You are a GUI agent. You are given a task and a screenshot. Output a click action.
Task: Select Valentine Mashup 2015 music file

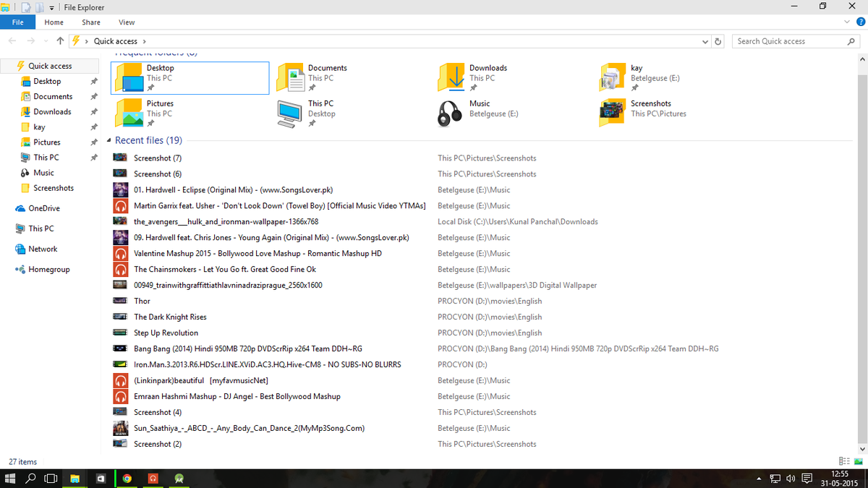click(258, 253)
